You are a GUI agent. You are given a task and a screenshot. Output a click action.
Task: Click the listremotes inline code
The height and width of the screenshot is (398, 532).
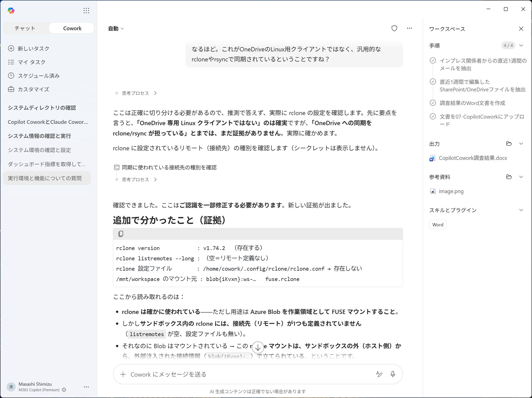click(x=147, y=334)
